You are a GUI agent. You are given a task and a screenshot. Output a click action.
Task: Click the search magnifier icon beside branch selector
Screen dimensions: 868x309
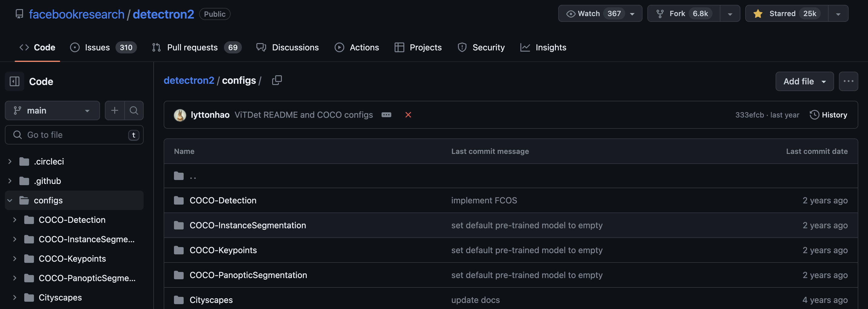[134, 110]
